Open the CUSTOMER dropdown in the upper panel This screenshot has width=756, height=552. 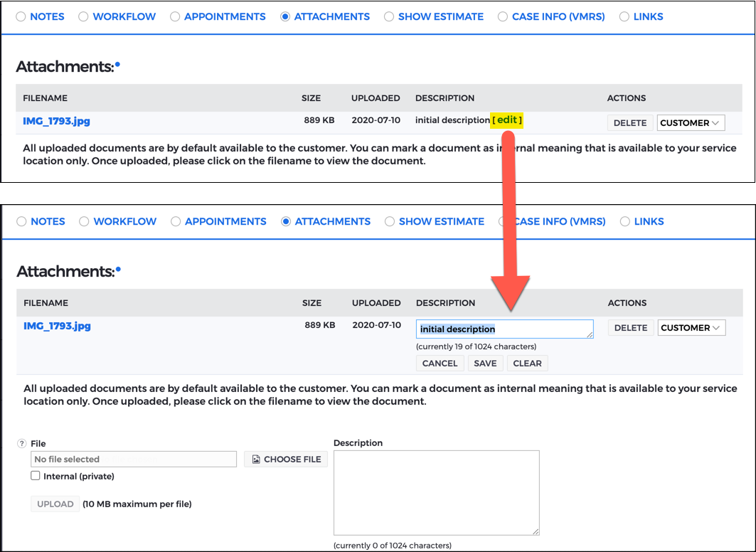(x=691, y=122)
